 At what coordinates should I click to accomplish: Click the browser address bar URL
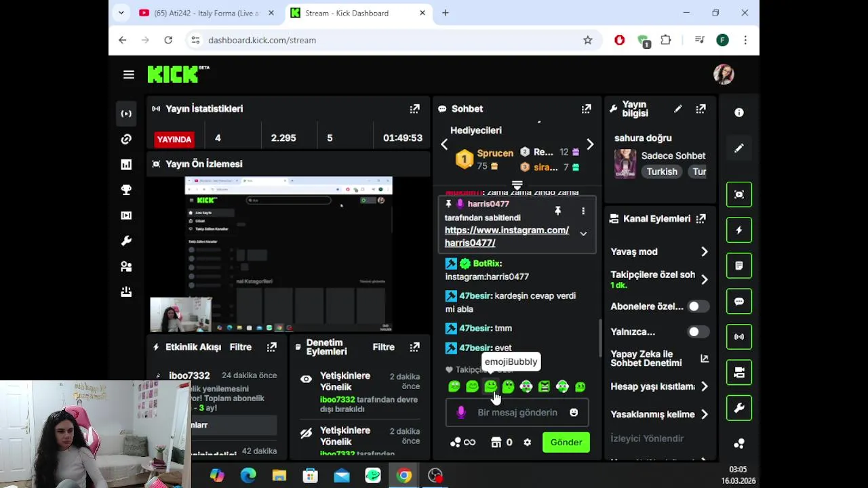pos(262,40)
